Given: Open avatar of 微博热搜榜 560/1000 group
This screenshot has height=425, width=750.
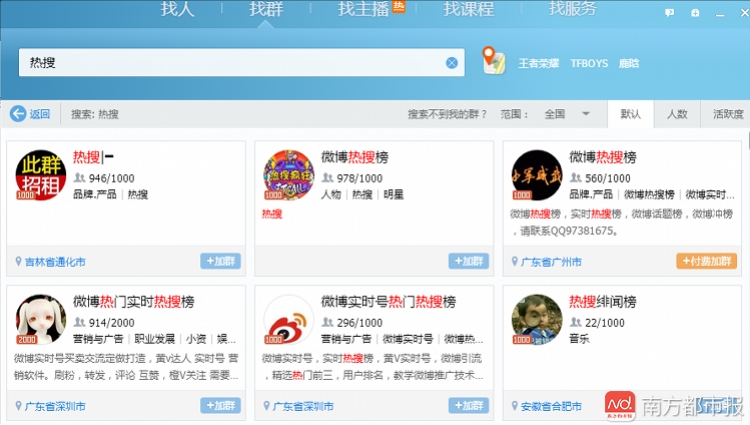Looking at the screenshot, I should tap(537, 175).
